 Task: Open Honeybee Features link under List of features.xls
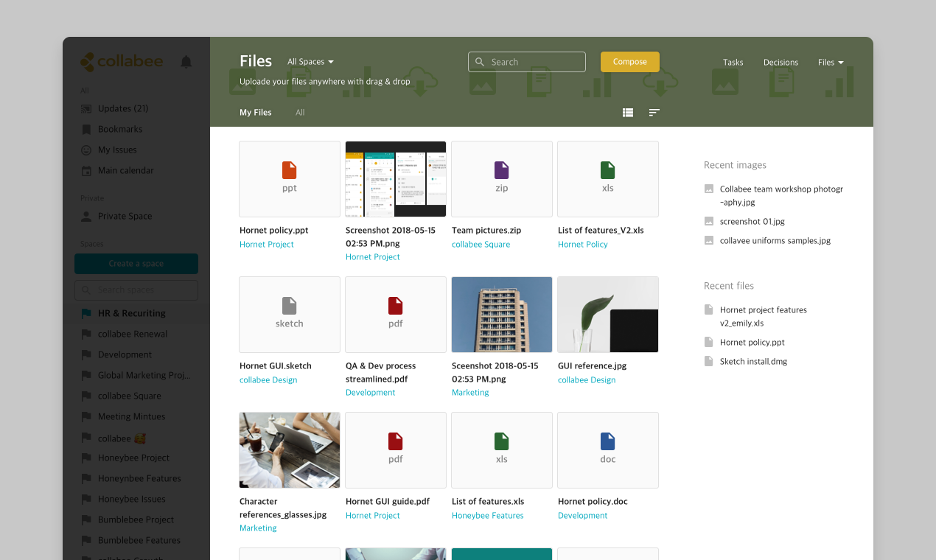point(488,516)
